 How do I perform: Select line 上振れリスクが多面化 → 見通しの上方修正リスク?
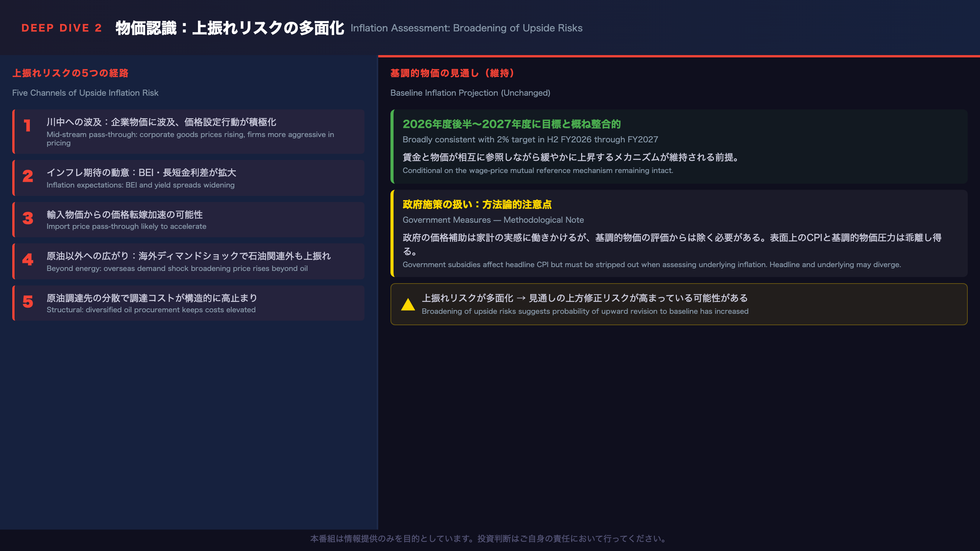click(585, 298)
